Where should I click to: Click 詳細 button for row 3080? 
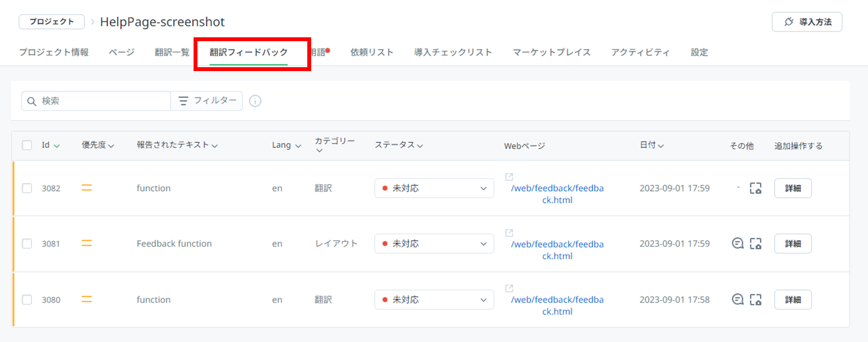(792, 300)
